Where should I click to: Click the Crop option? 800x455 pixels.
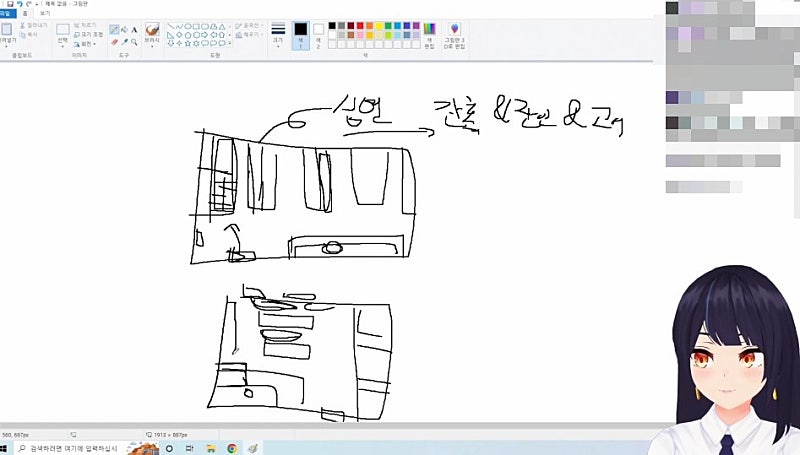(85, 25)
